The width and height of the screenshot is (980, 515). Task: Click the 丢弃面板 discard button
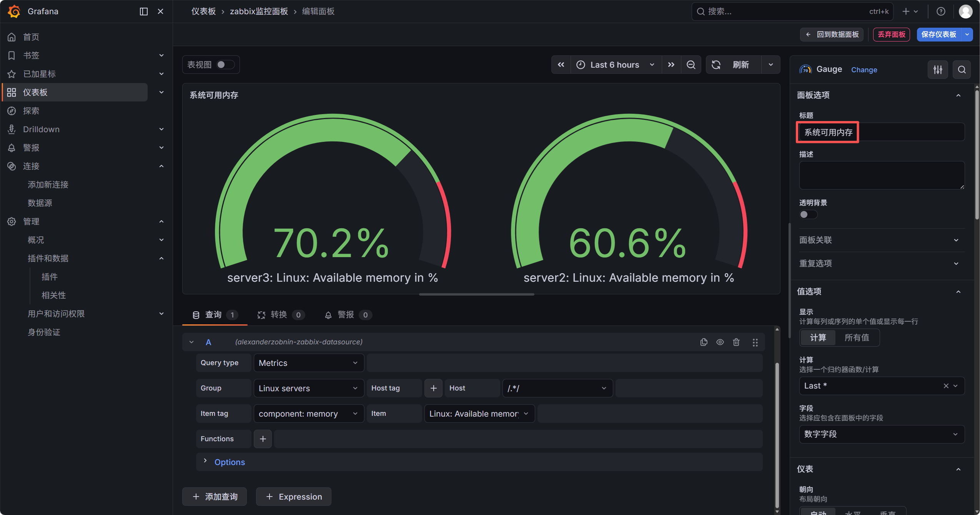891,35
